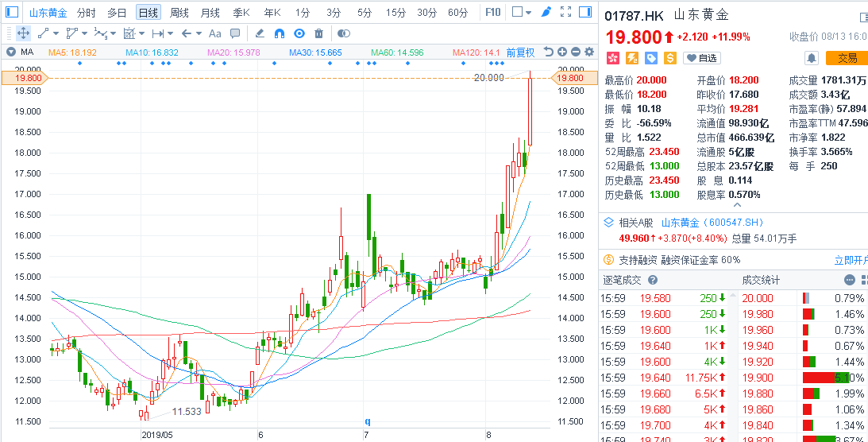Collapse the quote details chevron
This screenshot has height=442, width=868.
coord(737,205)
